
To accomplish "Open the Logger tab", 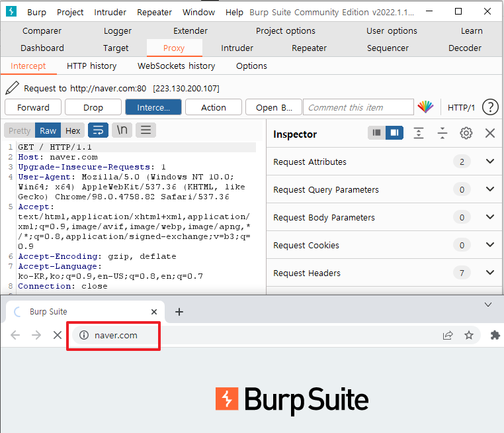I will (118, 31).
